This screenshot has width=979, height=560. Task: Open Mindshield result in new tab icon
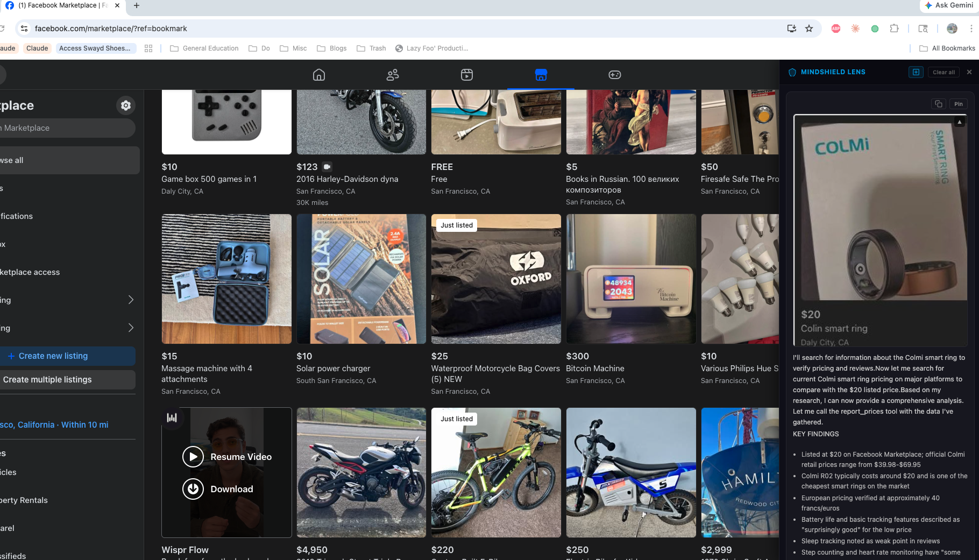pos(916,72)
